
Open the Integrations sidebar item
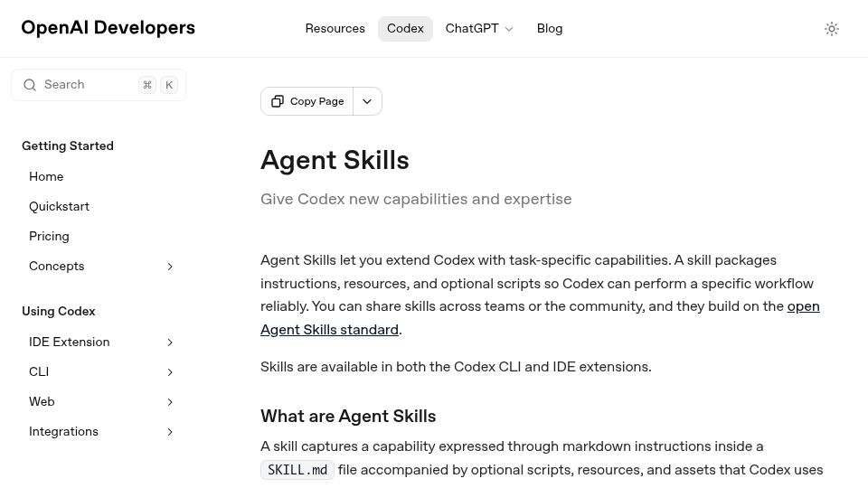point(63,432)
